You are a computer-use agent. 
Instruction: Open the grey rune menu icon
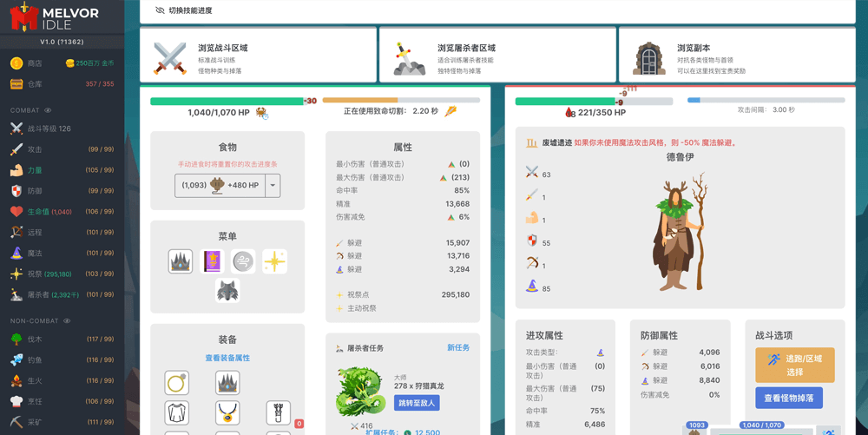click(243, 261)
